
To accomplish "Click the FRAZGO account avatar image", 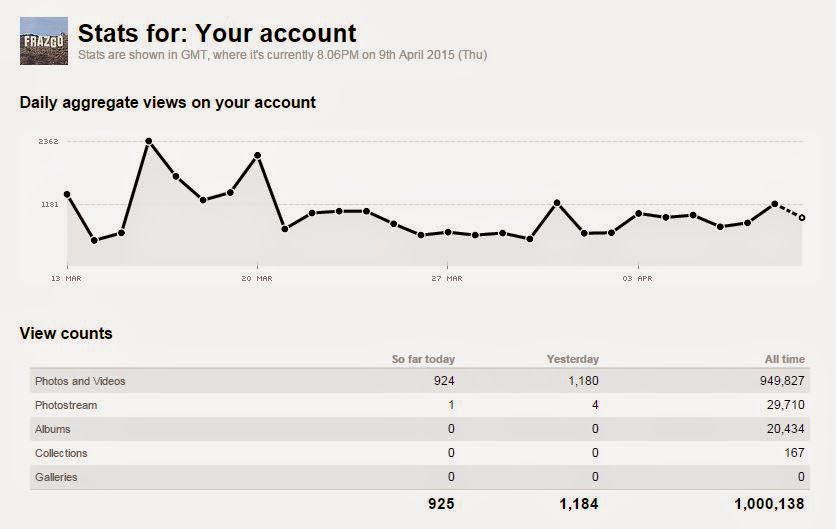I will (44, 41).
